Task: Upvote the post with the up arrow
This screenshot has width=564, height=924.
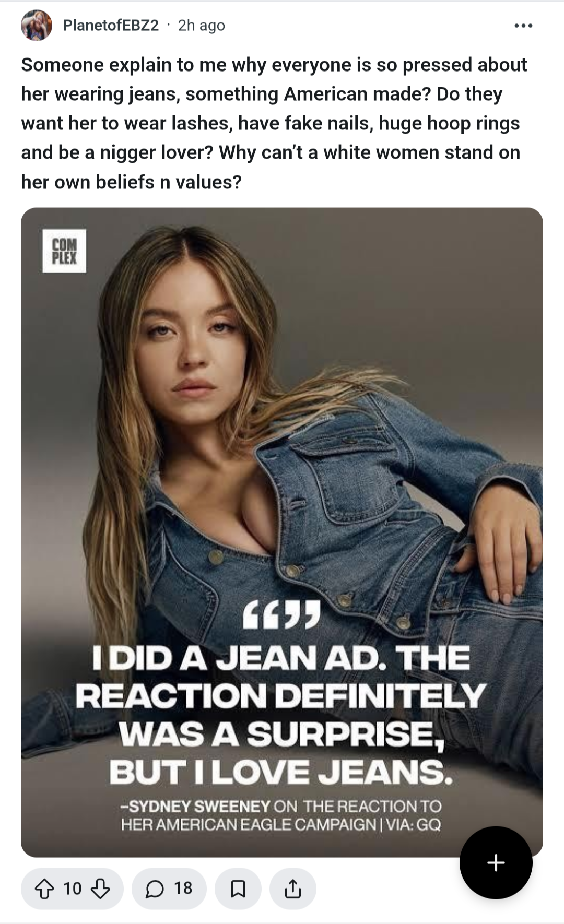Action: click(44, 889)
